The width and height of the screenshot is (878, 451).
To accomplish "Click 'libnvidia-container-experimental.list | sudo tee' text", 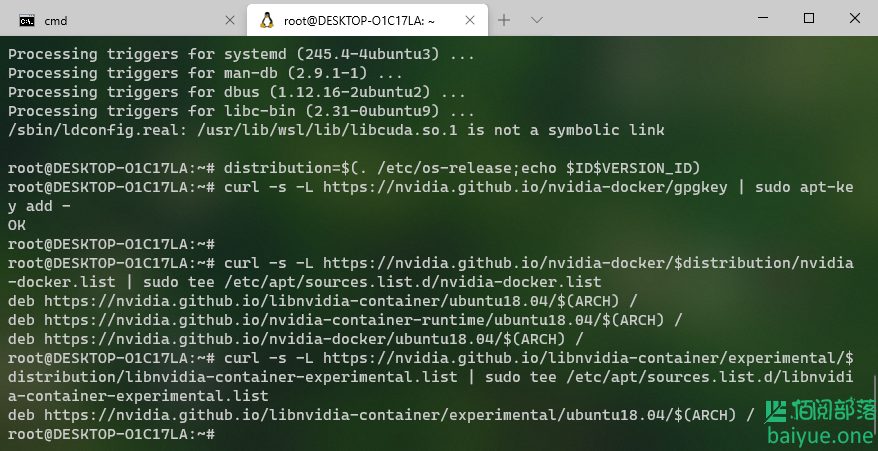I will pos(340,377).
